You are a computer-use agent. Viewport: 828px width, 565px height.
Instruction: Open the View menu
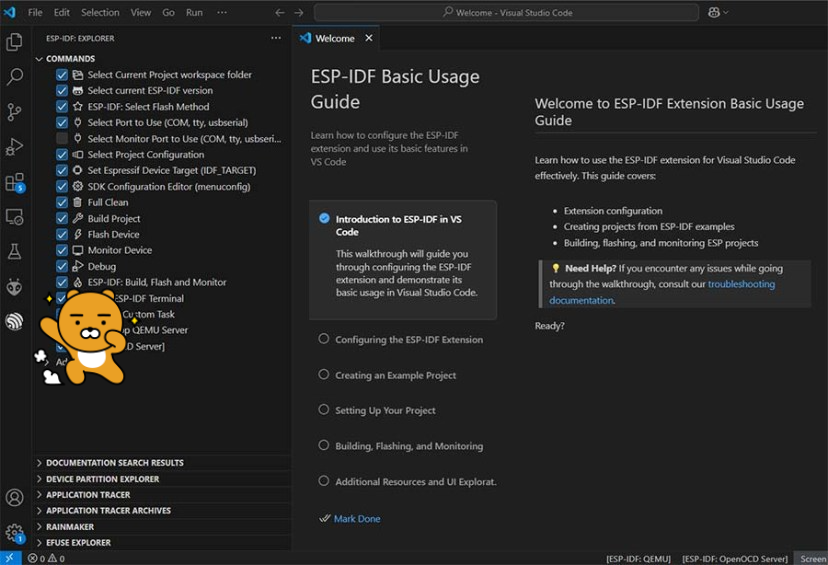pyautogui.click(x=141, y=12)
